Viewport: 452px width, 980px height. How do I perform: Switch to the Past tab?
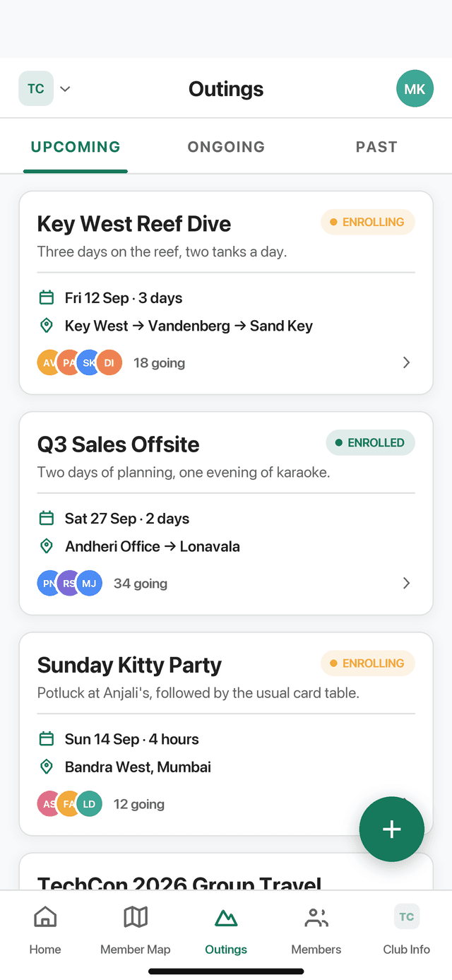[x=376, y=147]
